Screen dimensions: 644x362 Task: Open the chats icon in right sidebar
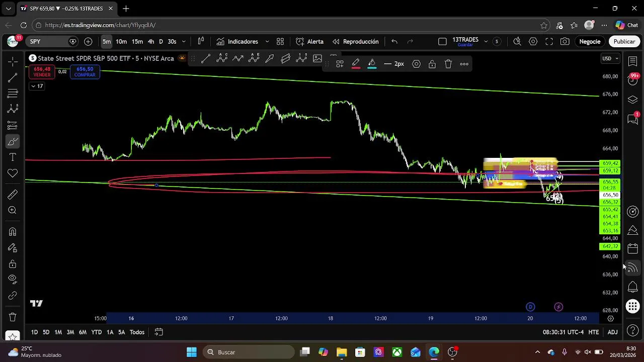[633, 119]
